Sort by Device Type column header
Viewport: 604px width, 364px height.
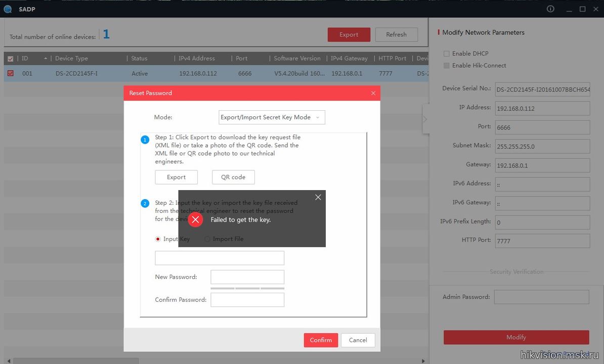point(72,59)
